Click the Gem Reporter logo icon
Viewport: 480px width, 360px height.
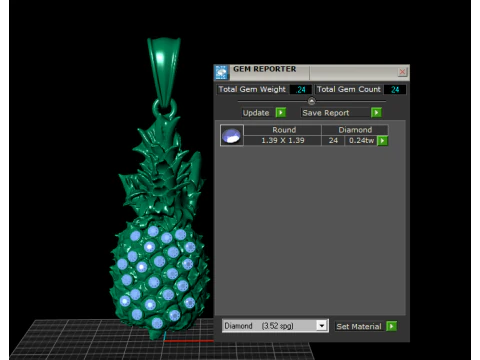[221, 72]
